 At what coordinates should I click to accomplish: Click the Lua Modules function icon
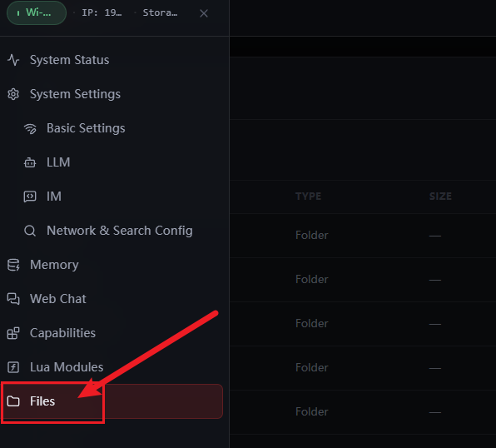pyautogui.click(x=13, y=367)
